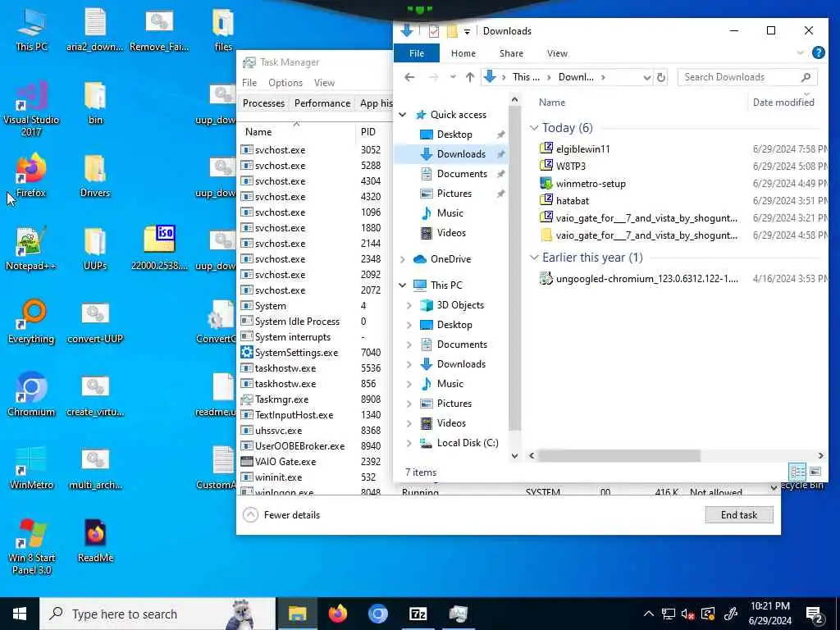Viewport: 840px width, 630px height.
Task: Sort Explorer files by Date modified
Action: 783,103
